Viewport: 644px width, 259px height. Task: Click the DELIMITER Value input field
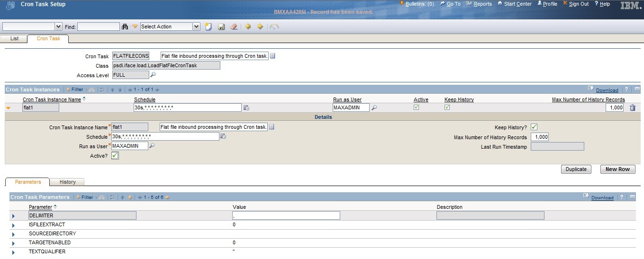pyautogui.click(x=286, y=215)
